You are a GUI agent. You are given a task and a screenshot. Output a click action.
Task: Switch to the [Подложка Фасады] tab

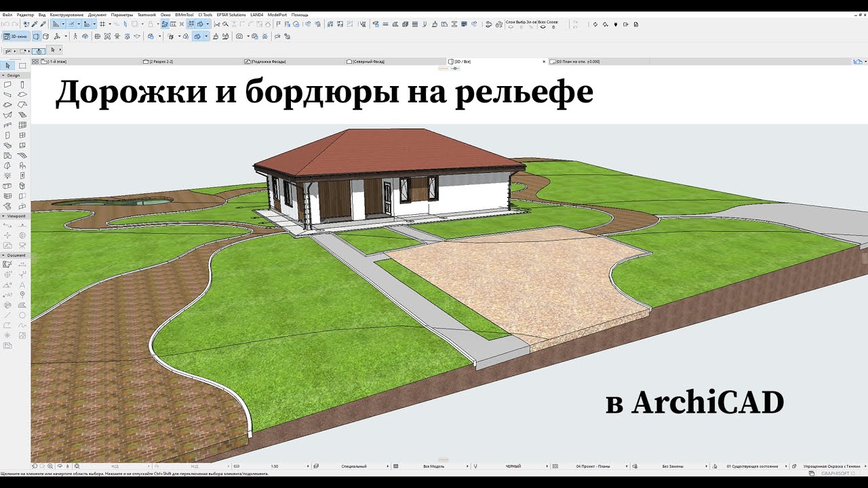(x=293, y=61)
